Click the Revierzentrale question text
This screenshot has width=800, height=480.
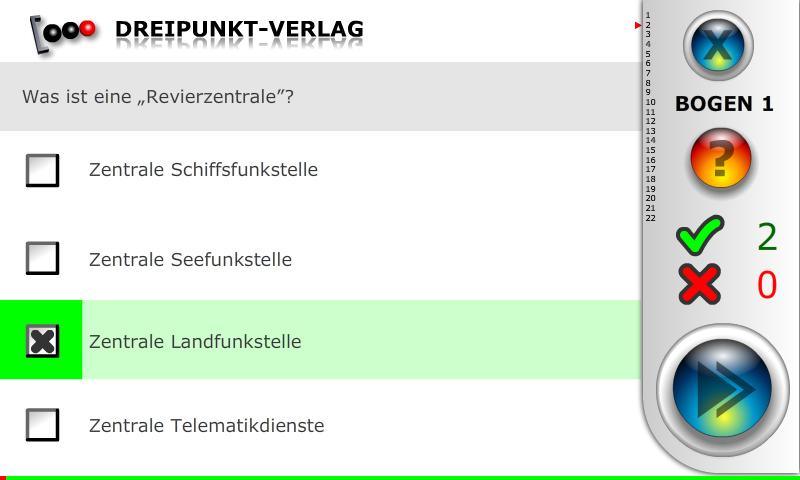tap(158, 97)
